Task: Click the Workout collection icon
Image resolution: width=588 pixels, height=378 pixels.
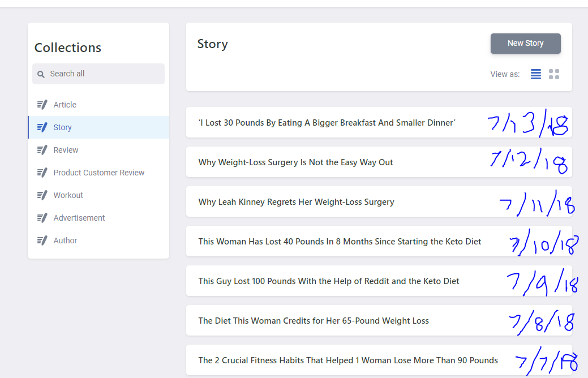Action: [42, 195]
